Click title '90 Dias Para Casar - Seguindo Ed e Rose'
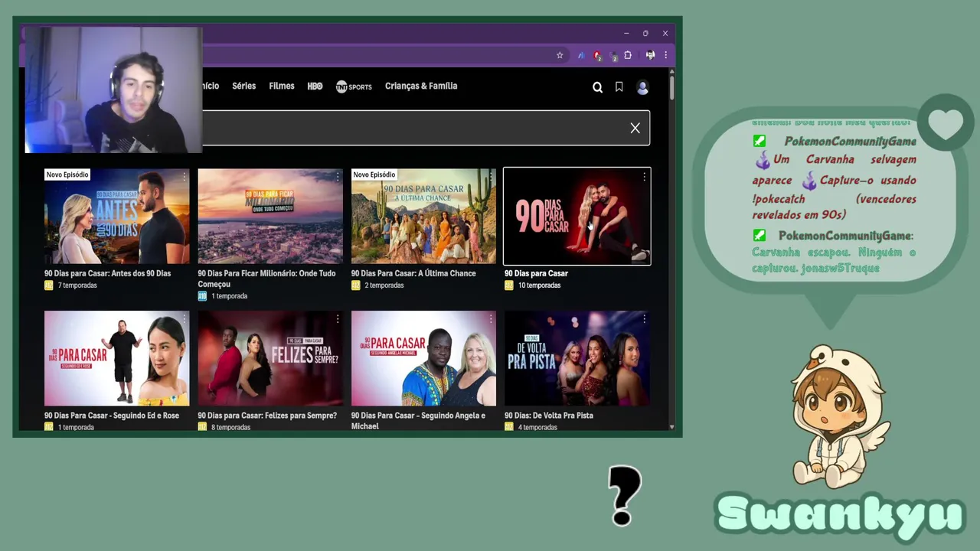Screen dimensions: 980x551 tap(112, 416)
